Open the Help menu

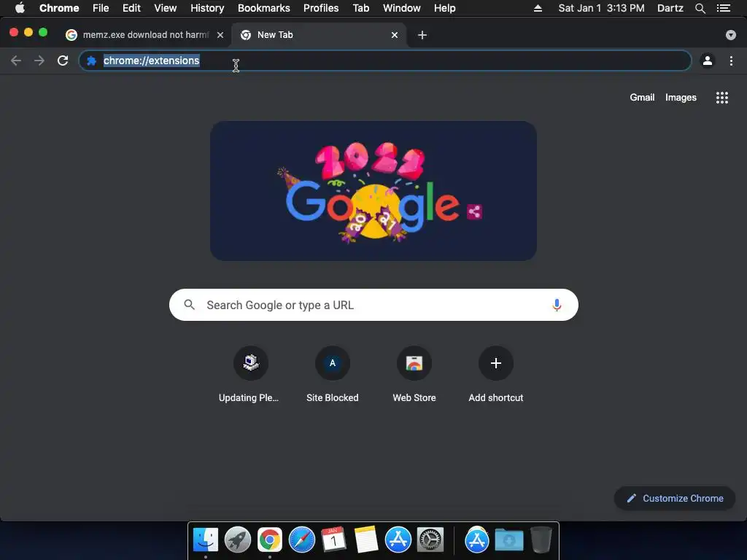coord(444,8)
